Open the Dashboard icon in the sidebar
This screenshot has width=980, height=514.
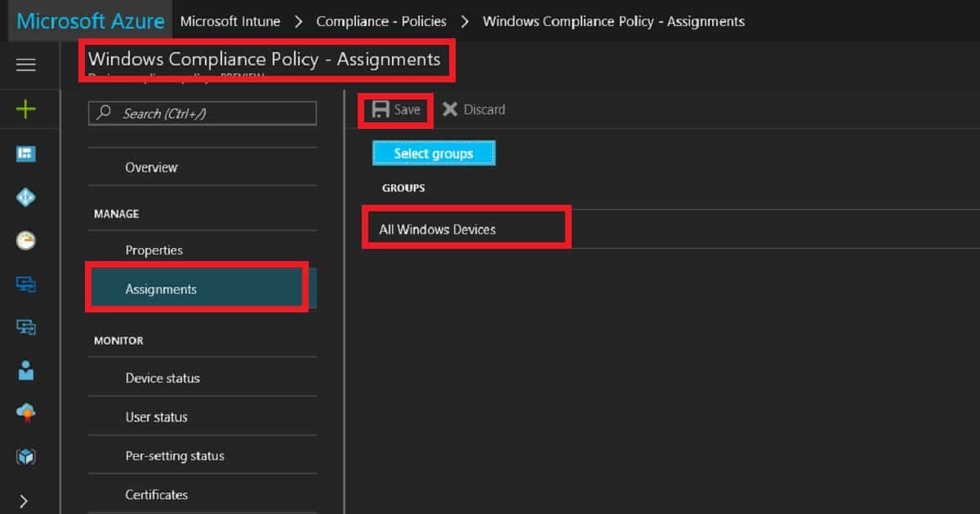point(26,153)
